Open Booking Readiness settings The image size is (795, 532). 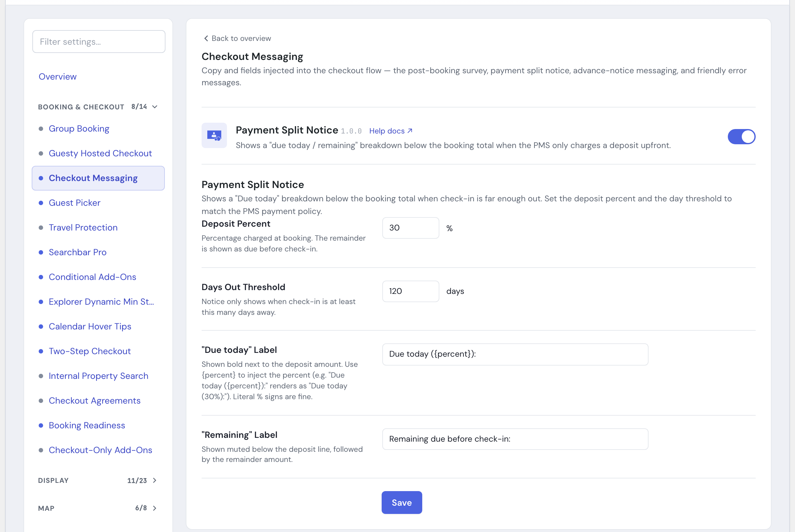pyautogui.click(x=87, y=425)
